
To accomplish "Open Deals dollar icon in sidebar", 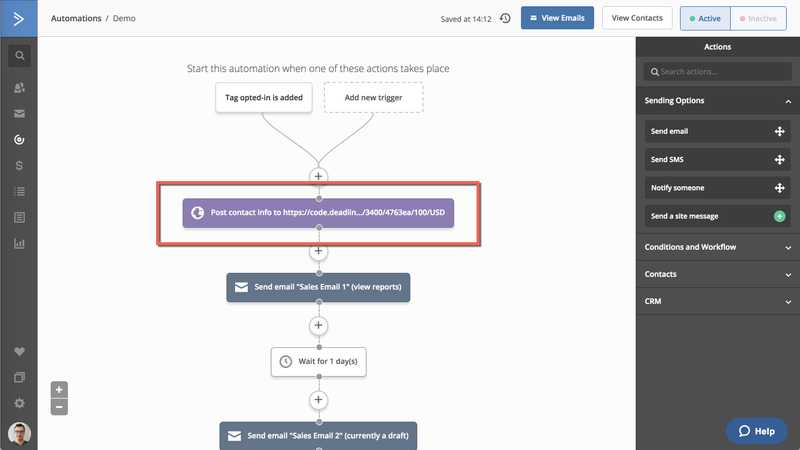I will pyautogui.click(x=19, y=166).
